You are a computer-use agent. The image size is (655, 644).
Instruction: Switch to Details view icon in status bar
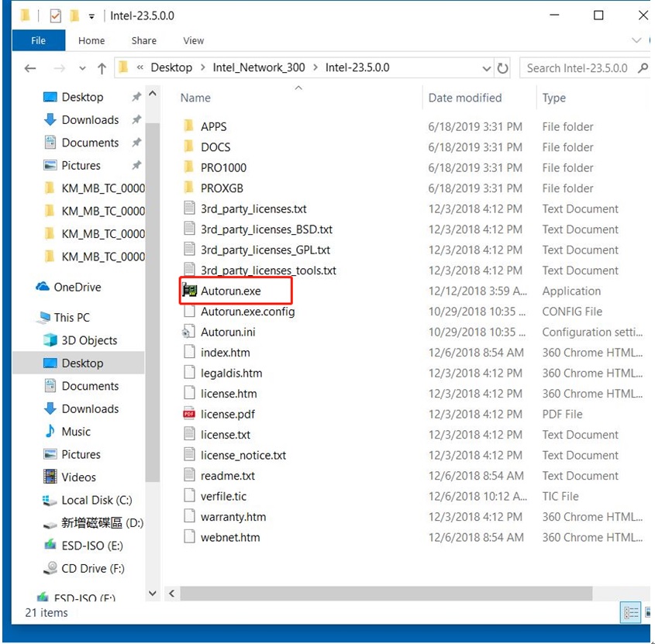point(631,612)
